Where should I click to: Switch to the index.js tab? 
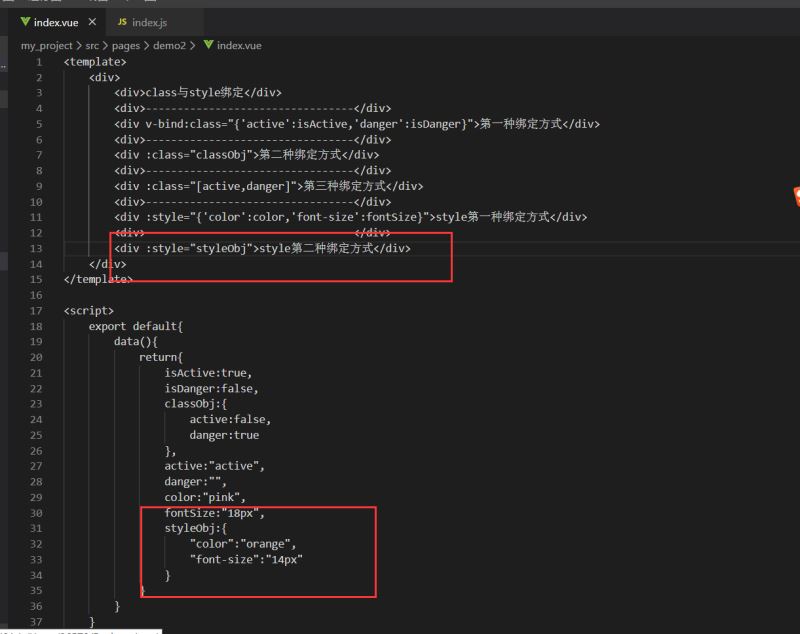coord(150,22)
